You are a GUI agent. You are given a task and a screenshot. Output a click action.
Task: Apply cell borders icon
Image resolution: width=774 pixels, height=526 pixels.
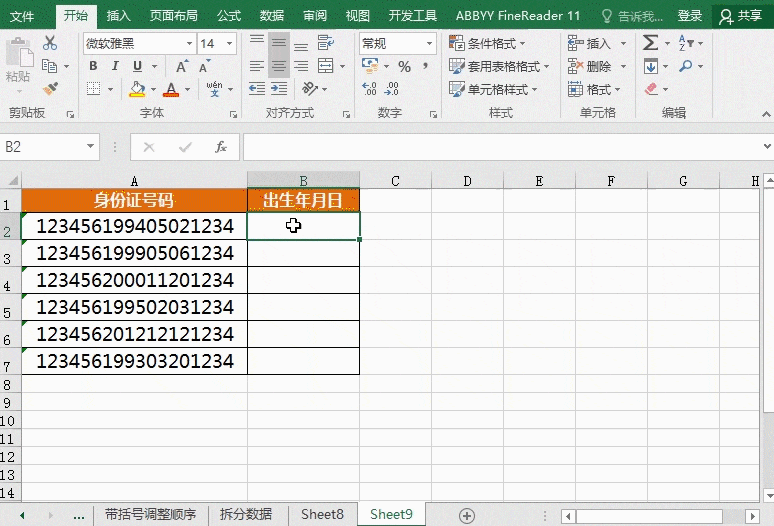93,89
